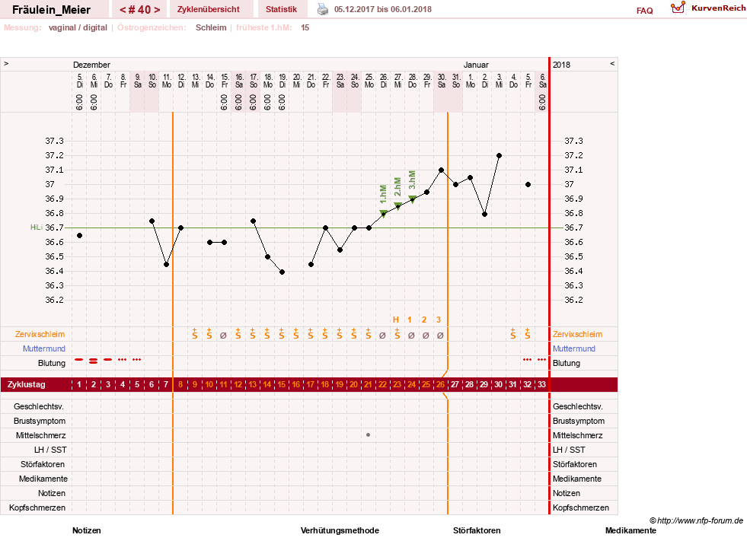
Task: Click the date header 25. Mo
Action: pos(369,81)
